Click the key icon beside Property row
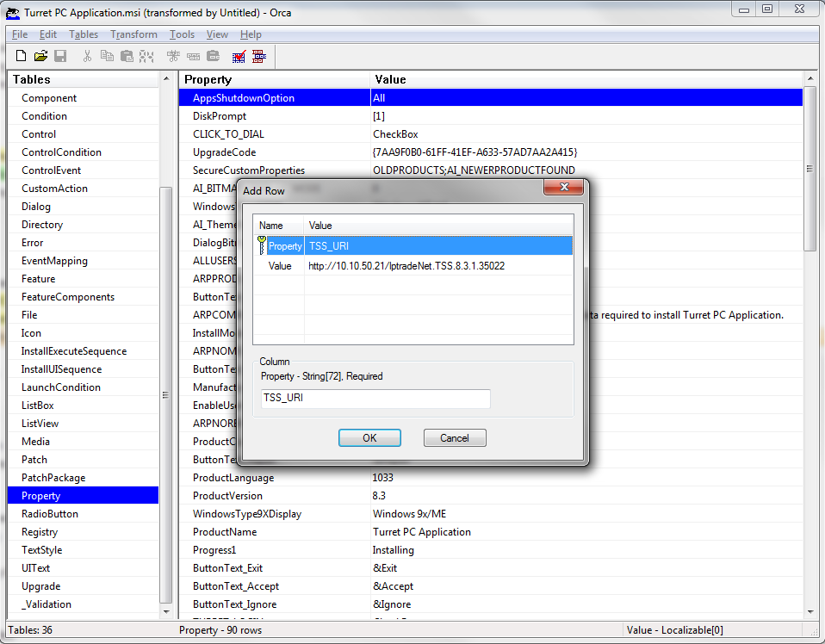The image size is (825, 644). [x=262, y=245]
